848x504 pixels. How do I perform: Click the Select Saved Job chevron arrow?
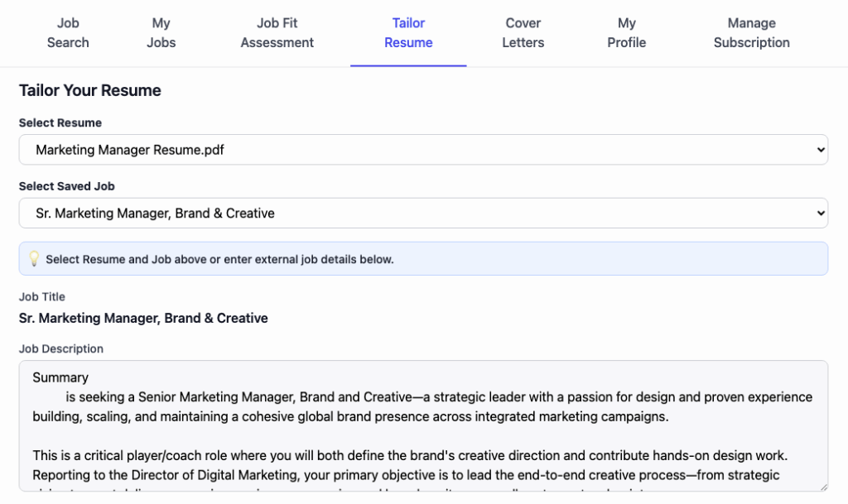click(x=821, y=213)
